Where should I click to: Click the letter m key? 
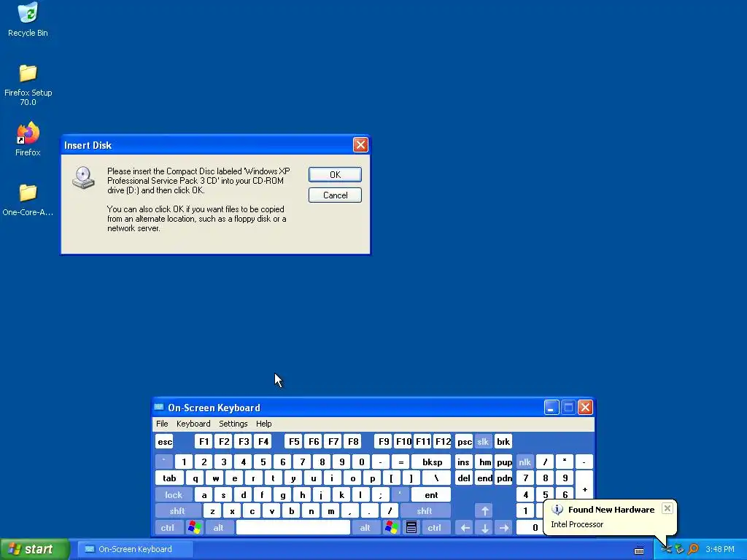click(x=330, y=511)
